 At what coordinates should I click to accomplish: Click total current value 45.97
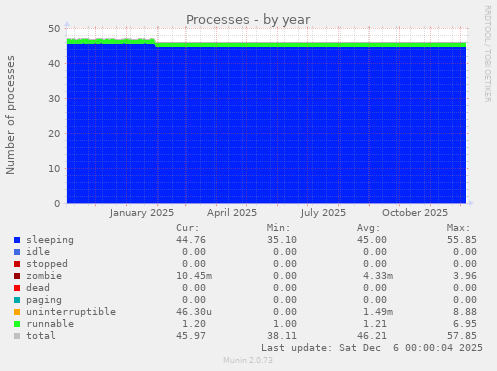pos(191,336)
